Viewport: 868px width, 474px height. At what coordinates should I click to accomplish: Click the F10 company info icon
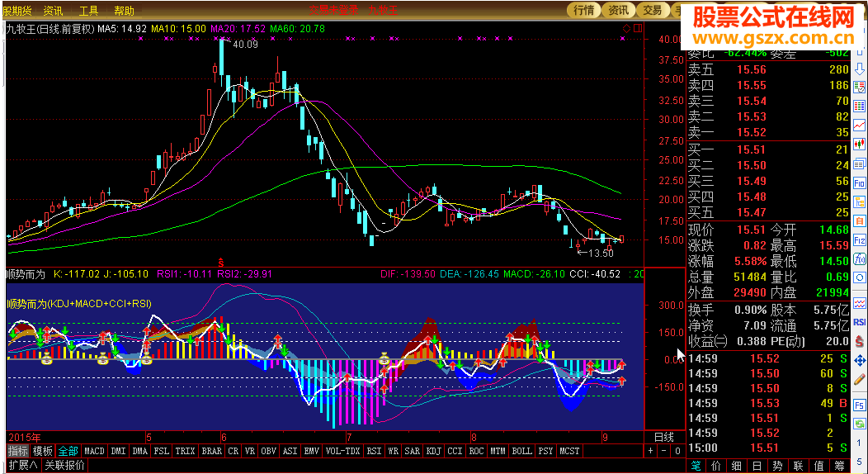(860, 183)
